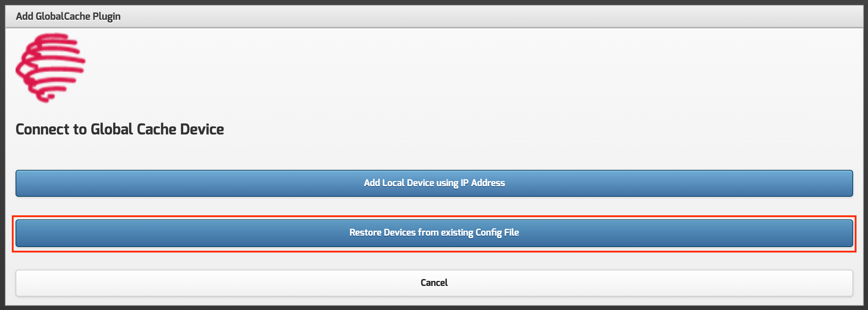This screenshot has height=310, width=868.
Task: Click the Connect to Global Cache Device heading
Action: click(x=120, y=129)
